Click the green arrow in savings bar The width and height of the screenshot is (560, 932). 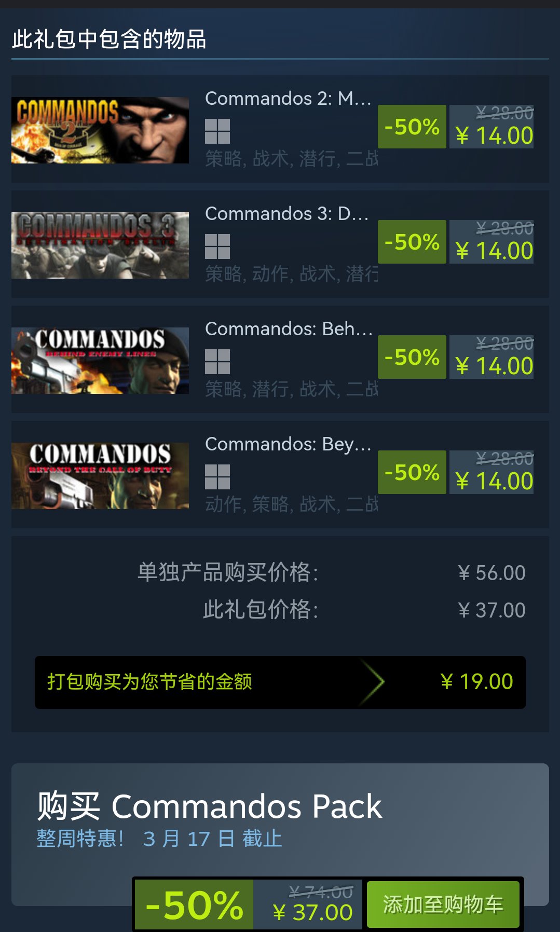[x=373, y=682]
